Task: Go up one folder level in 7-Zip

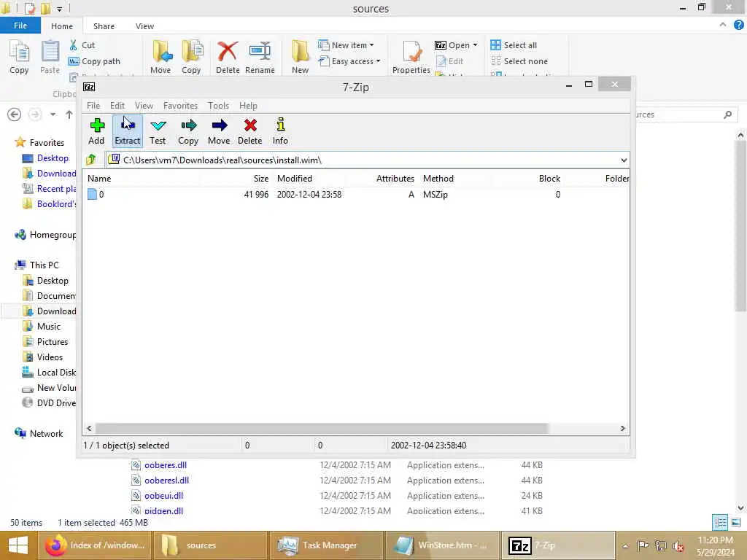Action: [91, 160]
